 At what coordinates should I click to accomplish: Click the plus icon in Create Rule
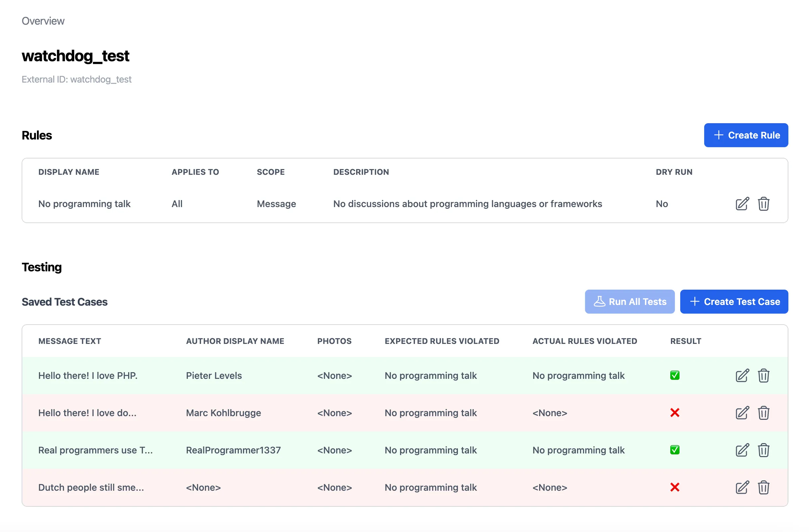coord(719,135)
